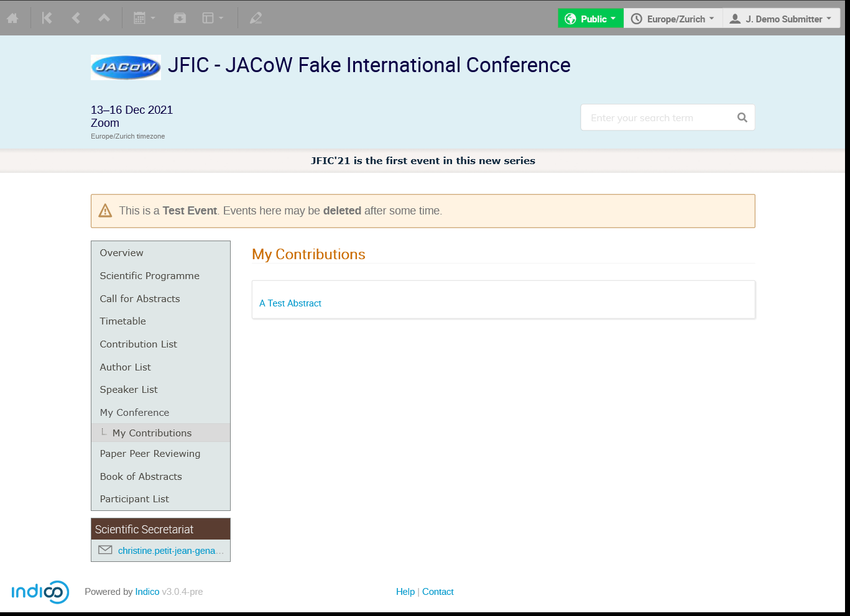Open Call for Abstracts in sidebar
Viewport: 850px width, 616px height.
coord(140,299)
